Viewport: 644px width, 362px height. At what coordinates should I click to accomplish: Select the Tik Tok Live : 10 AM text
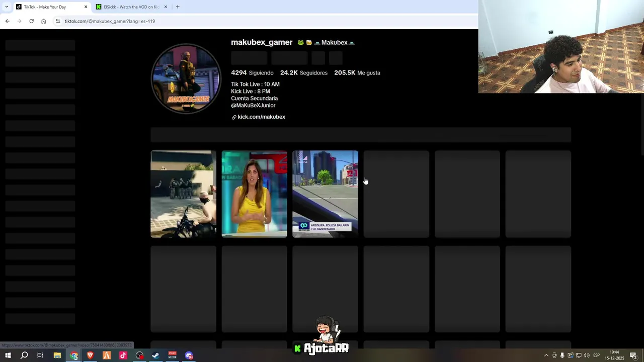coord(255,84)
